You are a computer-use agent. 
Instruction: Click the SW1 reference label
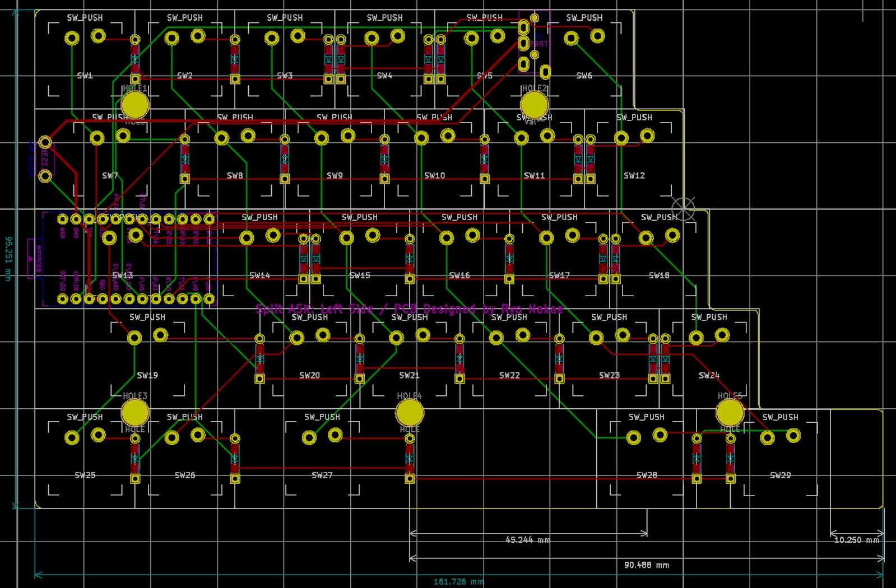click(x=85, y=76)
